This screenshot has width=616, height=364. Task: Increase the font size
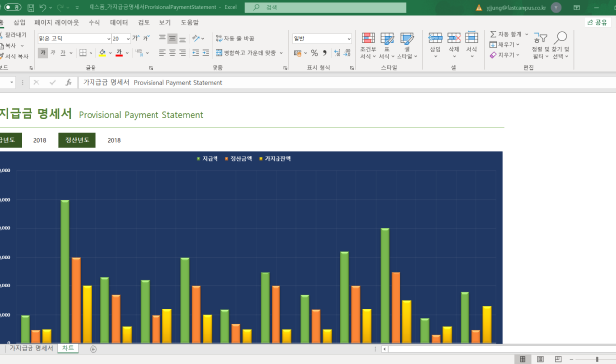coord(136,38)
